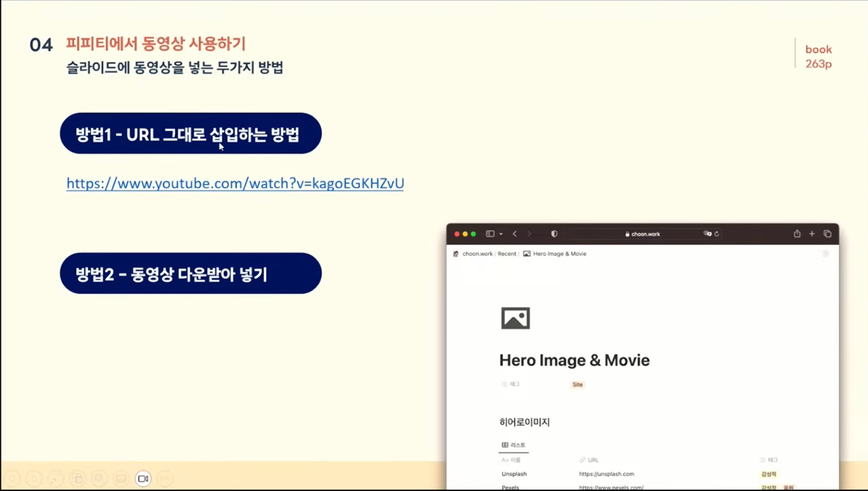Reload the page with the refresh icon

pyautogui.click(x=717, y=234)
